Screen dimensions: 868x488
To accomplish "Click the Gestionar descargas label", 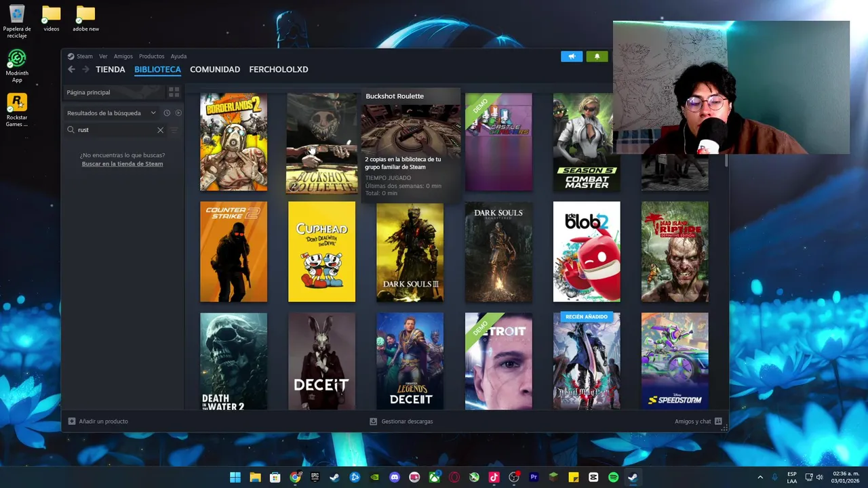I will click(x=407, y=422).
